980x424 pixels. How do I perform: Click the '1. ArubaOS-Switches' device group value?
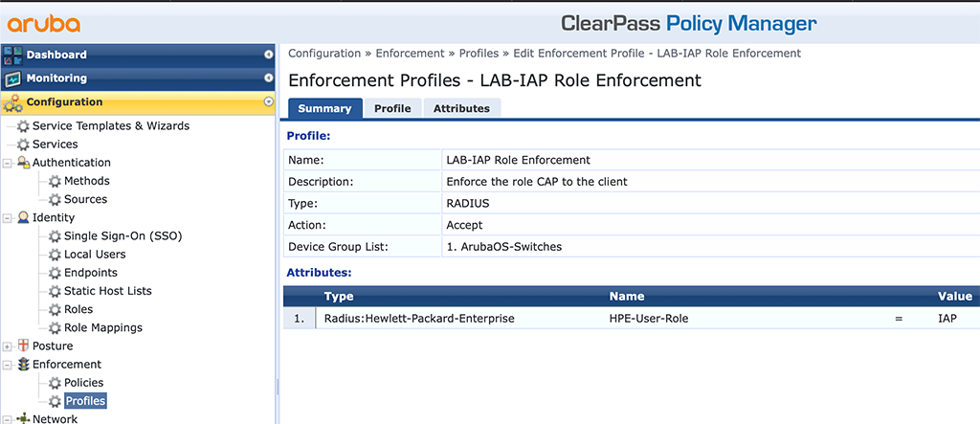(503, 246)
